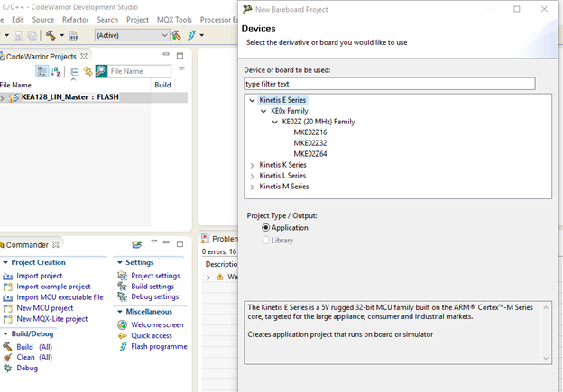Open the Commander panel view menu triangle
This screenshot has height=392, width=563.
tap(154, 242)
